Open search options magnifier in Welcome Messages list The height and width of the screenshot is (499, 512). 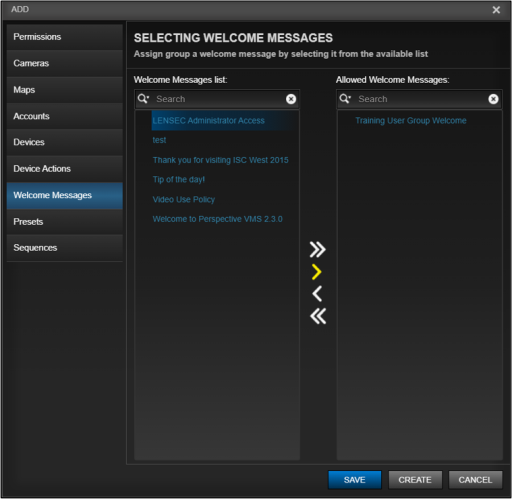tap(143, 99)
